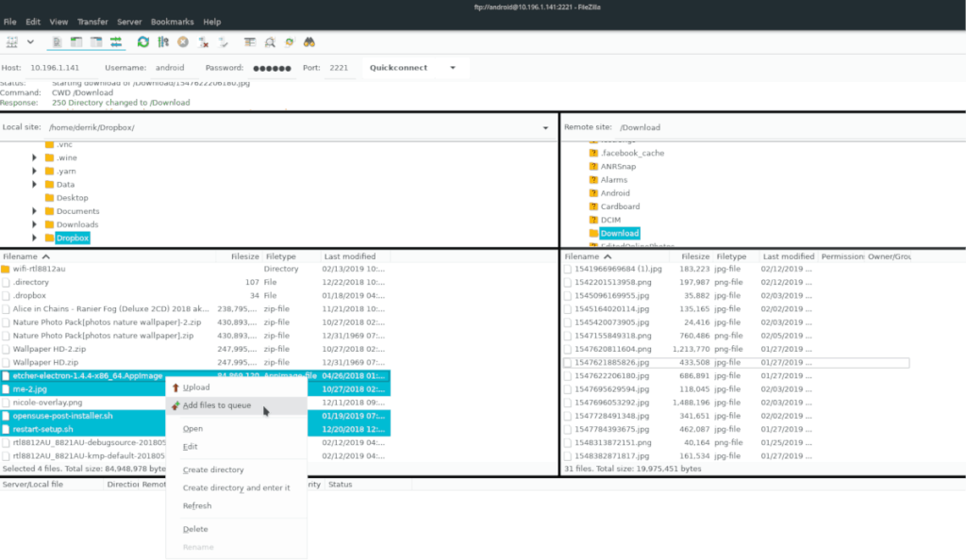Screen dimensions: 966x560
Task: Open the Transfer menu
Action: coord(92,21)
